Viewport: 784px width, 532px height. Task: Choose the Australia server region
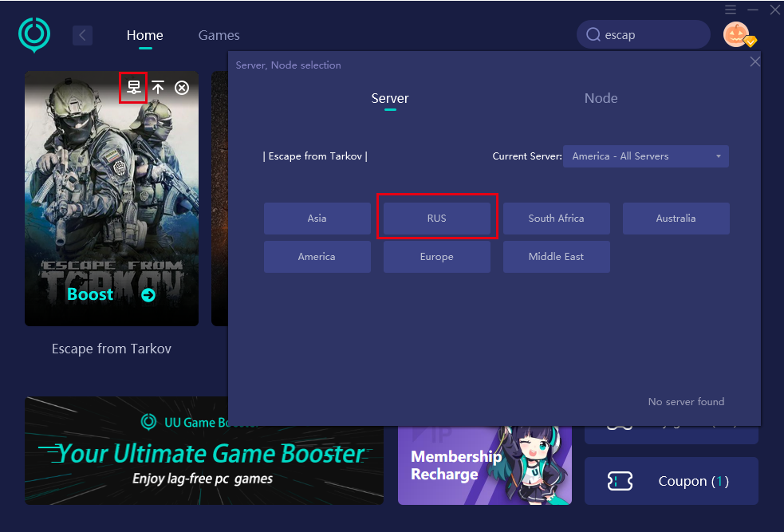click(676, 219)
